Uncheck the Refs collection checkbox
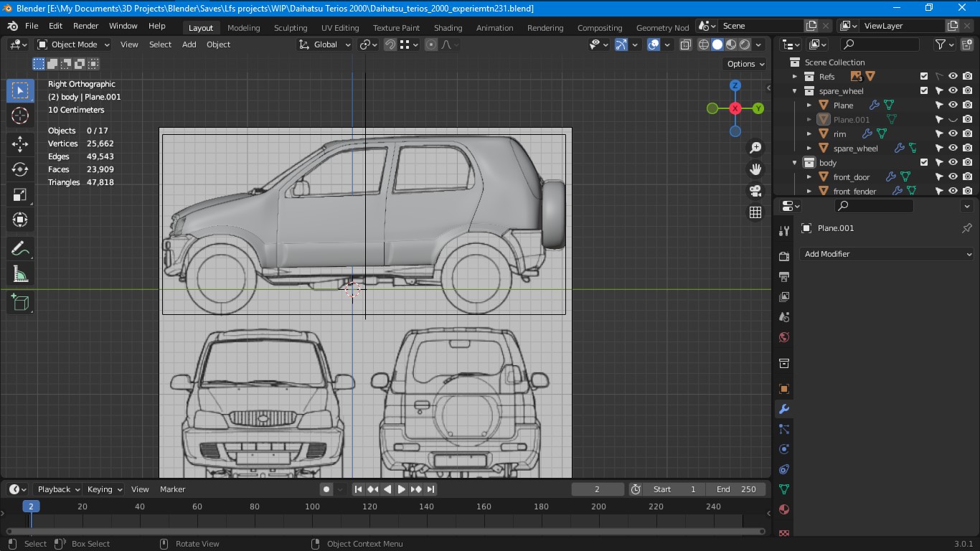The width and height of the screenshot is (980, 551). 924,77
